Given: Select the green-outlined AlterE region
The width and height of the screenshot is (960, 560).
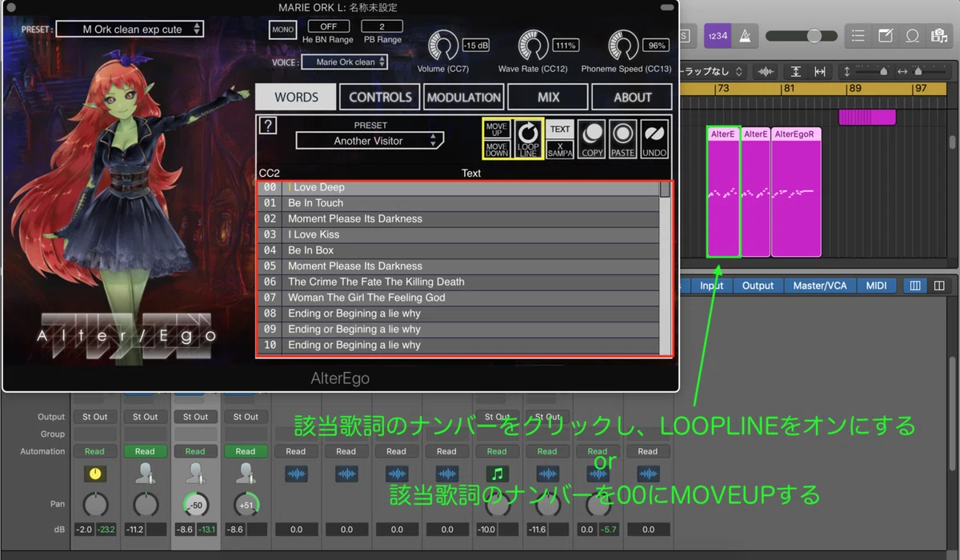Looking at the screenshot, I should click(x=723, y=192).
